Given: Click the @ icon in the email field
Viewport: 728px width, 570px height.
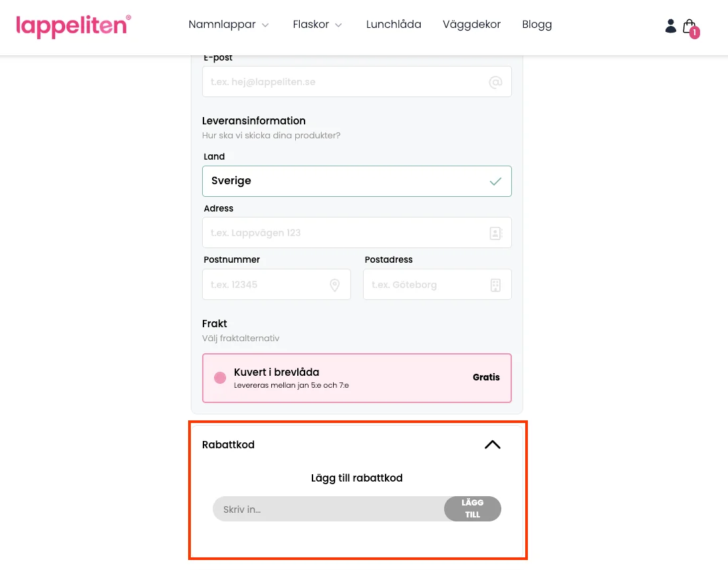Looking at the screenshot, I should (495, 82).
